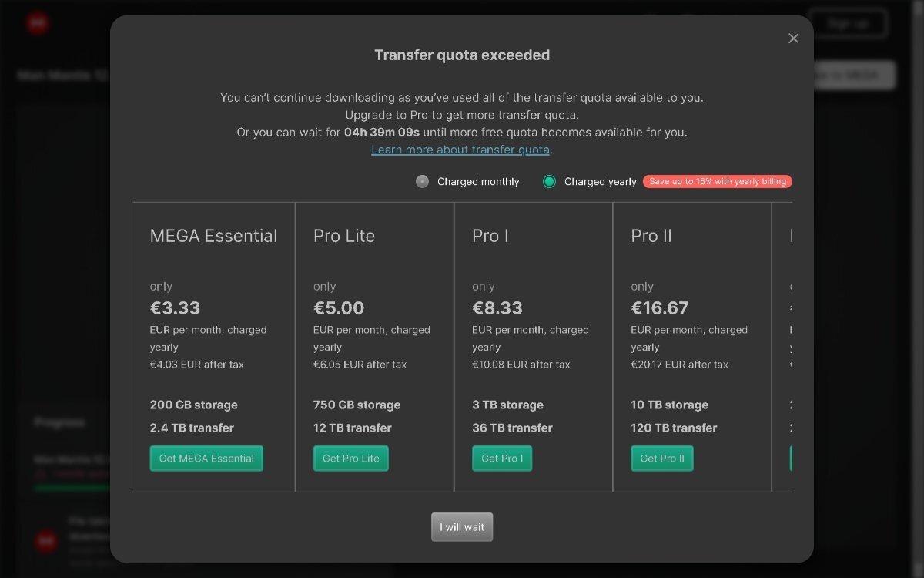Click the blurred MEGA logo in top-left corner
Screen dimensions: 924x578
37,23
